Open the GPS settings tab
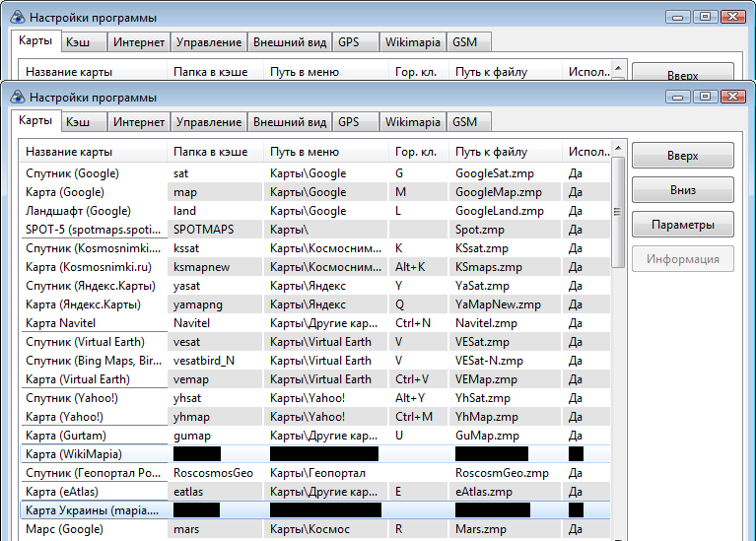 tap(349, 122)
